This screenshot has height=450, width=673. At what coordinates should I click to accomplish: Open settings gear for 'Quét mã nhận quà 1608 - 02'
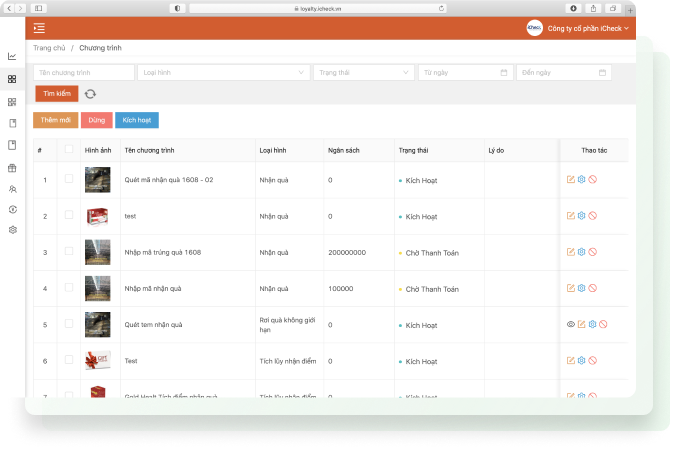[x=581, y=179]
